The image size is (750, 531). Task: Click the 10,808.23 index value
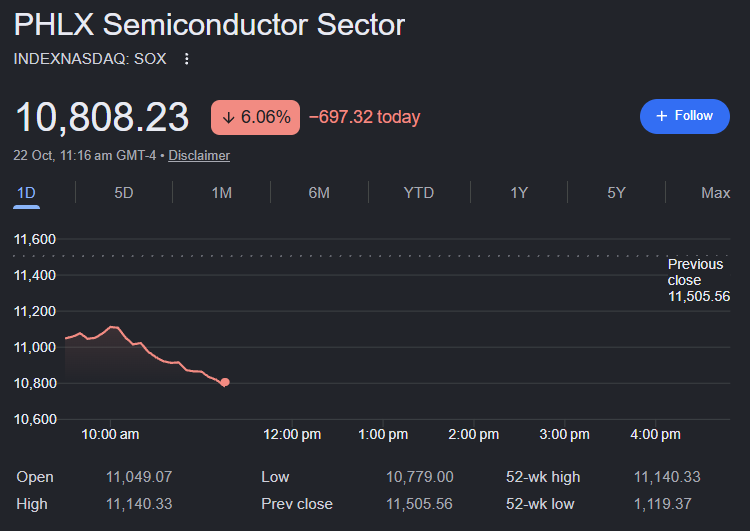tap(102, 117)
